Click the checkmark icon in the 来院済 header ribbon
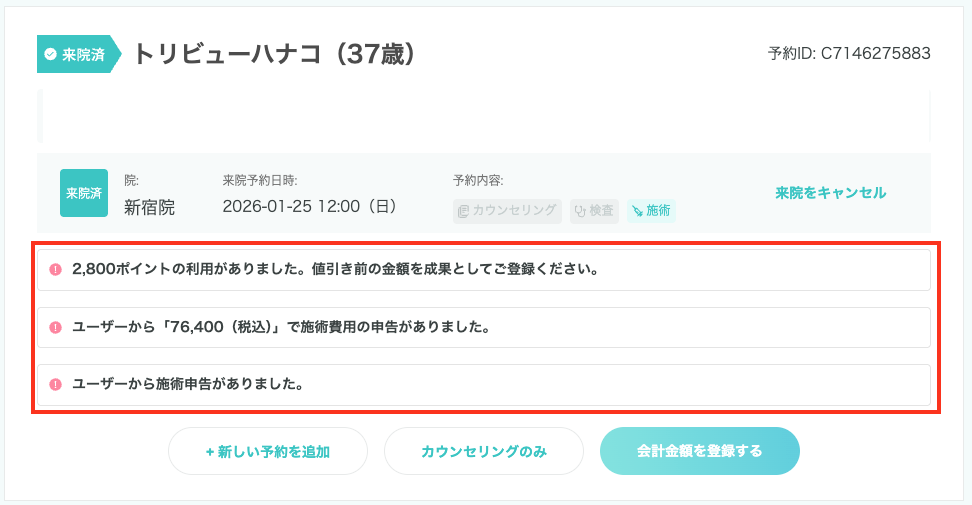Screen dimensions: 972x505 click(51, 54)
